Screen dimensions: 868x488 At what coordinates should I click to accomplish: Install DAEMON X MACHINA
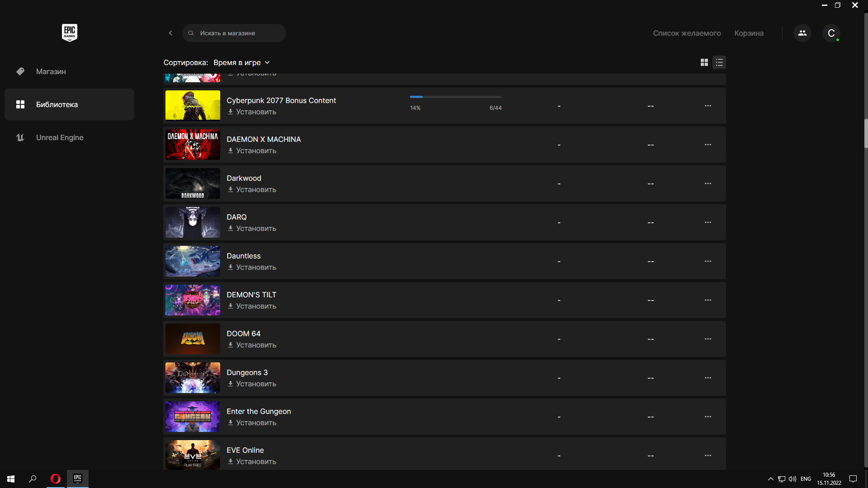252,150
